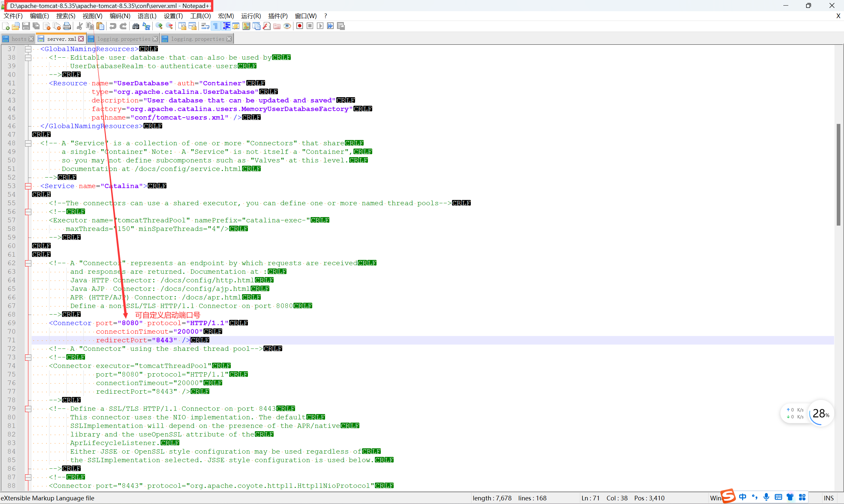Click the Close document toolbar icon

click(47, 26)
